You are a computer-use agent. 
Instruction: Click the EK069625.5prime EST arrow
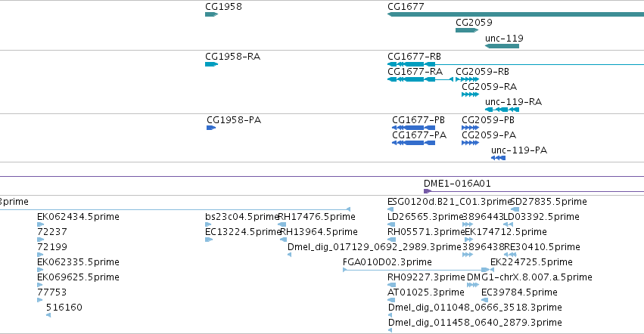[x=39, y=285]
